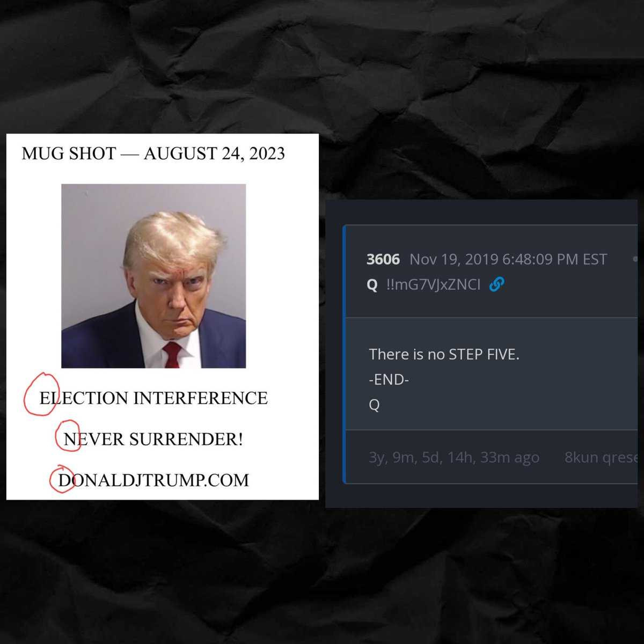This screenshot has width=644, height=644.
Task: Click the ELECTION INTERFERENCE text
Action: pos(153,398)
